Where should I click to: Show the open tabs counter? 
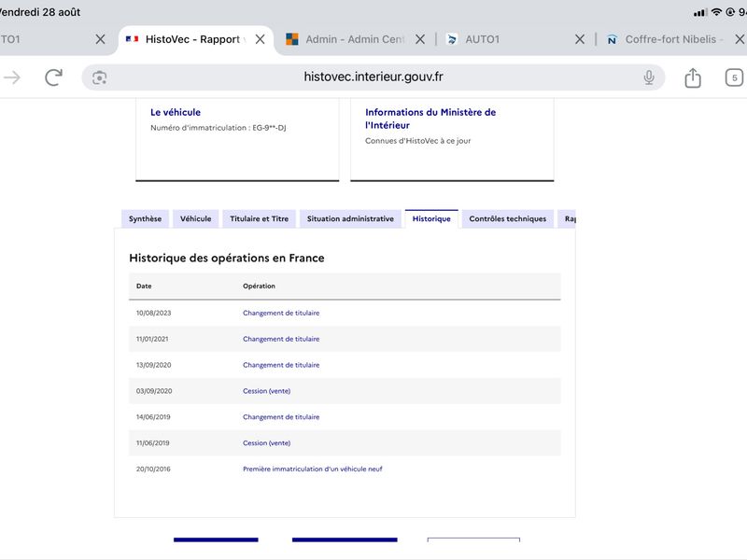(x=734, y=77)
